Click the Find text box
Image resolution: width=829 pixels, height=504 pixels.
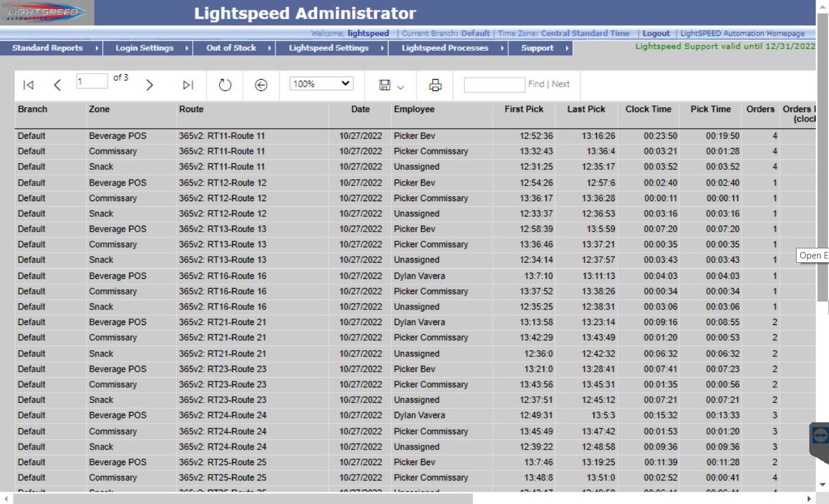[494, 84]
